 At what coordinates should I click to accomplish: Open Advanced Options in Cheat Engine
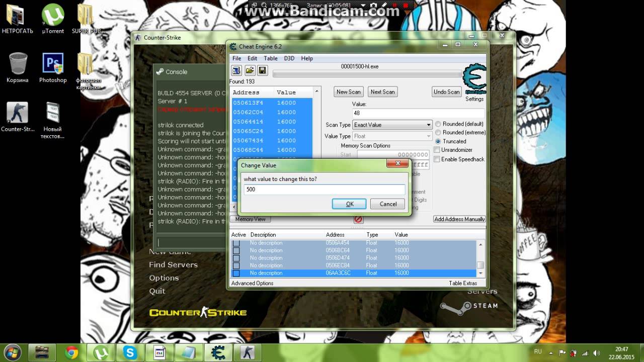(252, 283)
